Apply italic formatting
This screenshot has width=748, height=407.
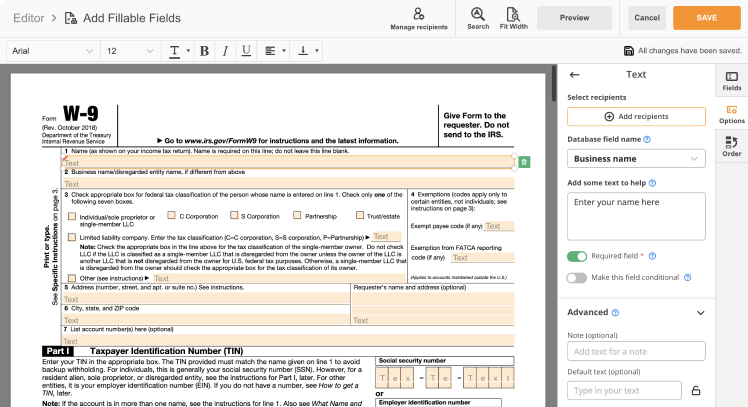[x=224, y=51]
